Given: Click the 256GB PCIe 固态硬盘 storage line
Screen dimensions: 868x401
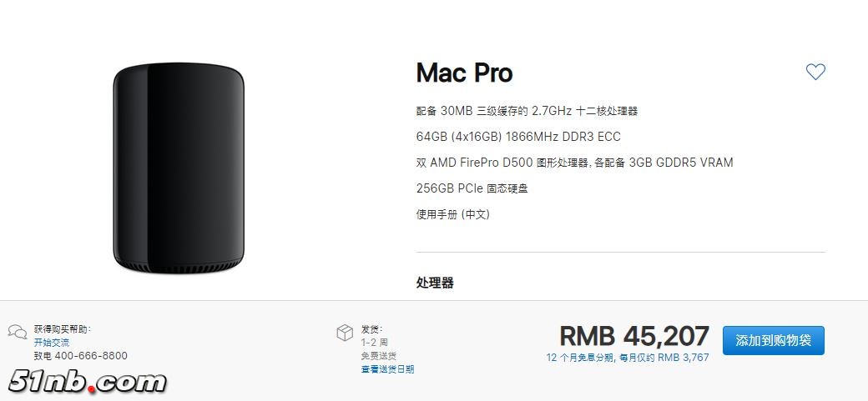Looking at the screenshot, I should [472, 188].
